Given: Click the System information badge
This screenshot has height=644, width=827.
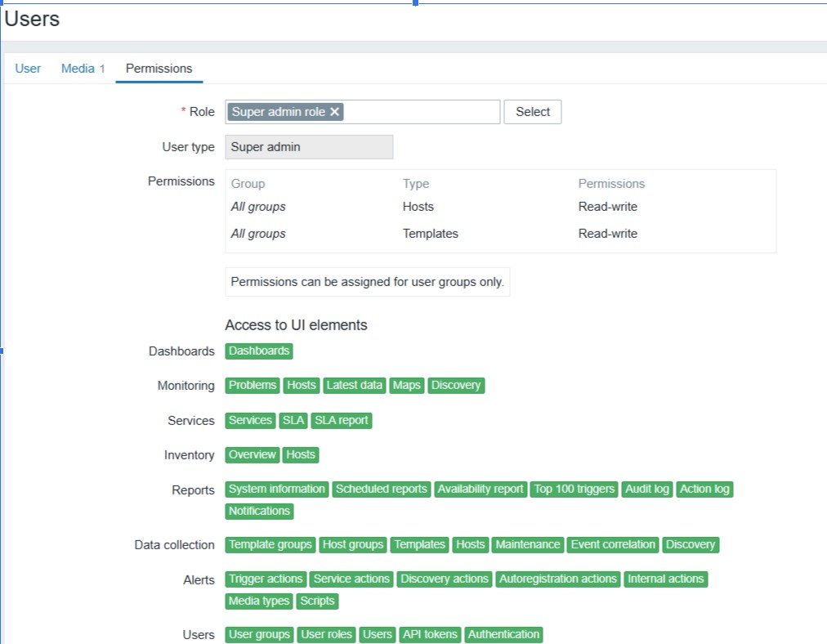Looking at the screenshot, I should [277, 489].
